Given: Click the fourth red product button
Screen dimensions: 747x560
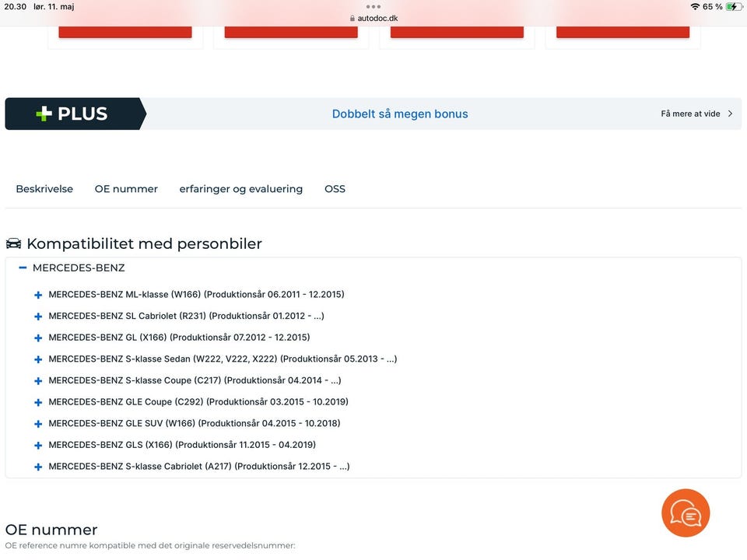Looking at the screenshot, I should coord(622,32).
